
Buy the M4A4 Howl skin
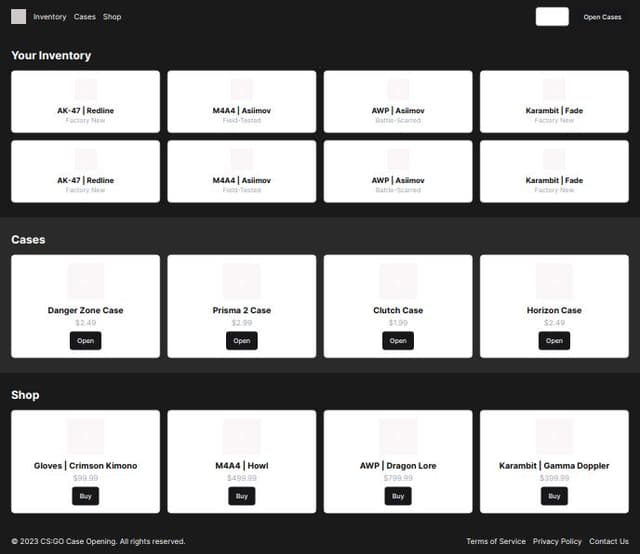coord(242,496)
